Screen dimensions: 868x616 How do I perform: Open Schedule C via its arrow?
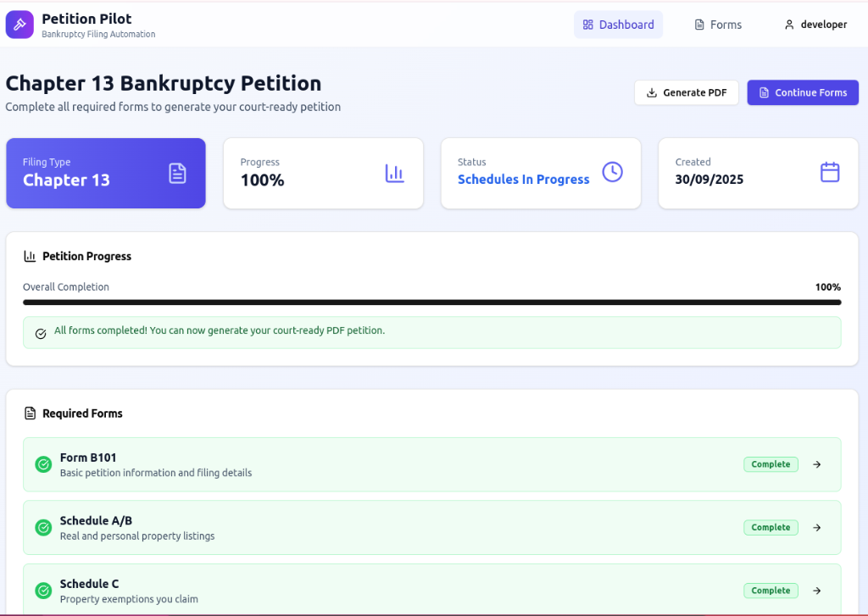(x=816, y=591)
